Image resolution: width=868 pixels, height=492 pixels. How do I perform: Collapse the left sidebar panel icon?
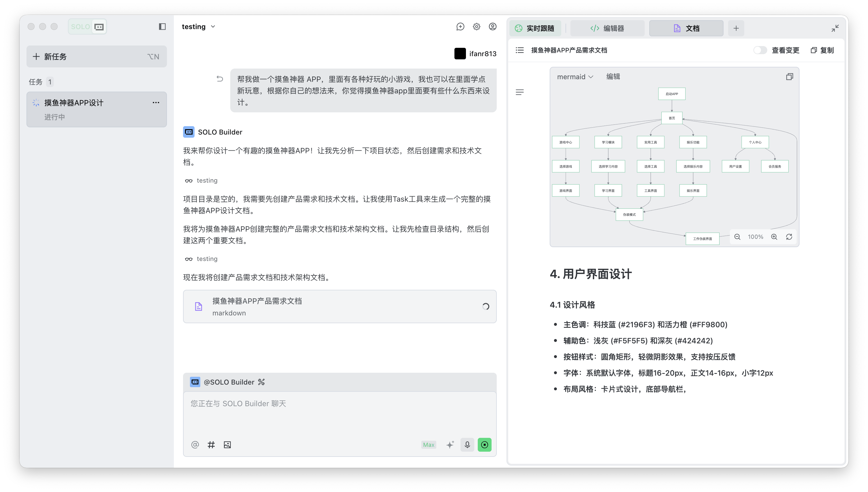click(162, 27)
